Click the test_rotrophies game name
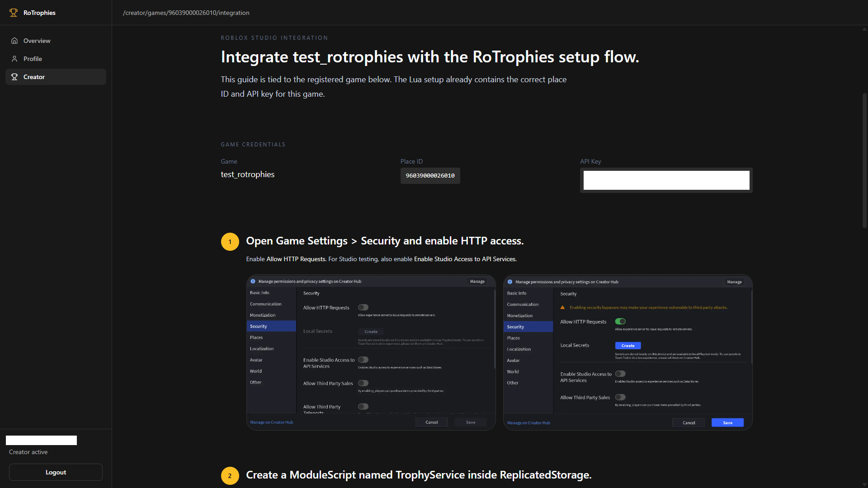The width and height of the screenshot is (868, 488). (x=247, y=174)
